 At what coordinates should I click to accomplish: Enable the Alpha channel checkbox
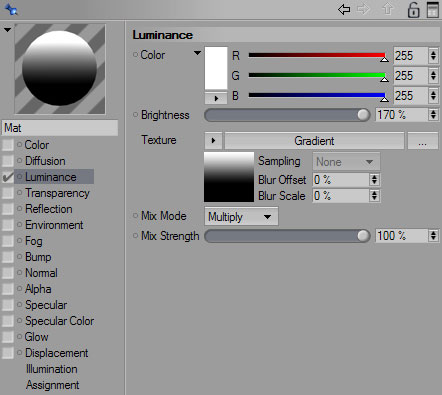point(8,289)
